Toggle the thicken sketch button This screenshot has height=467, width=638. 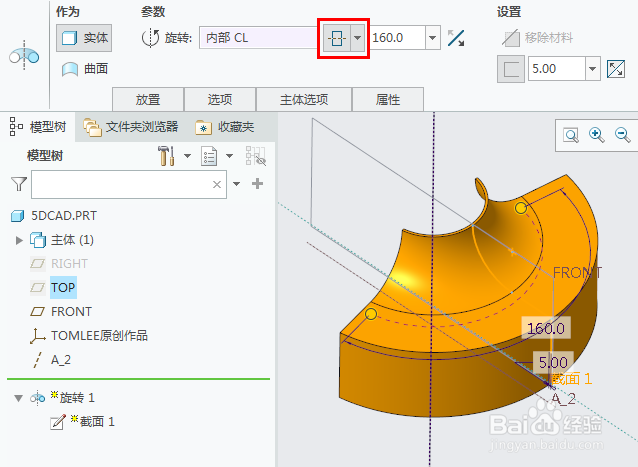coord(511,69)
